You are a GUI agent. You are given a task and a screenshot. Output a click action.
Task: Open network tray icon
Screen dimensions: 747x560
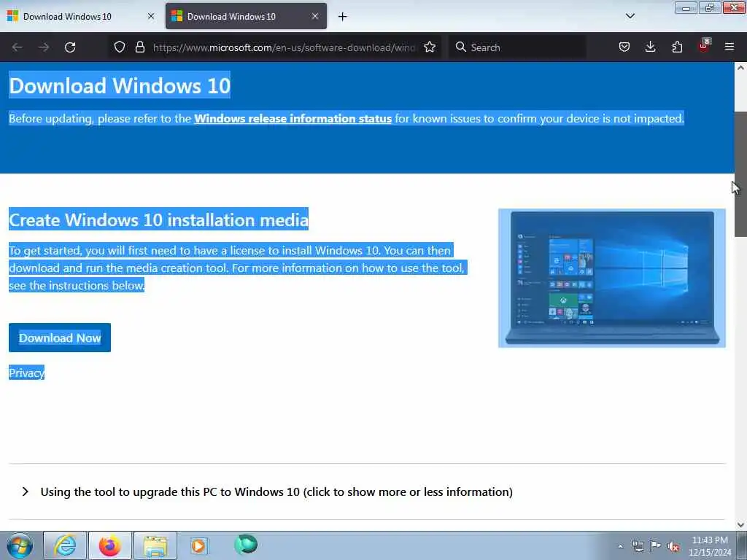point(638,546)
